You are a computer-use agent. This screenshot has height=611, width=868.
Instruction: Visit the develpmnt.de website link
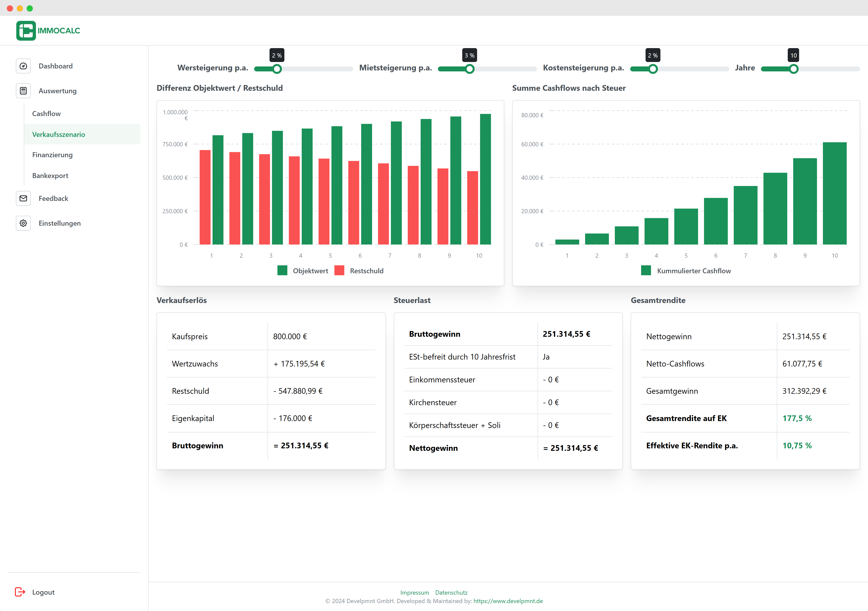pos(508,601)
